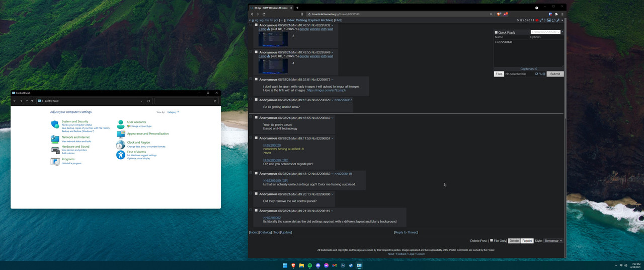Open Brave Shields icon in address bar
The image size is (644, 270).
click(x=498, y=14)
